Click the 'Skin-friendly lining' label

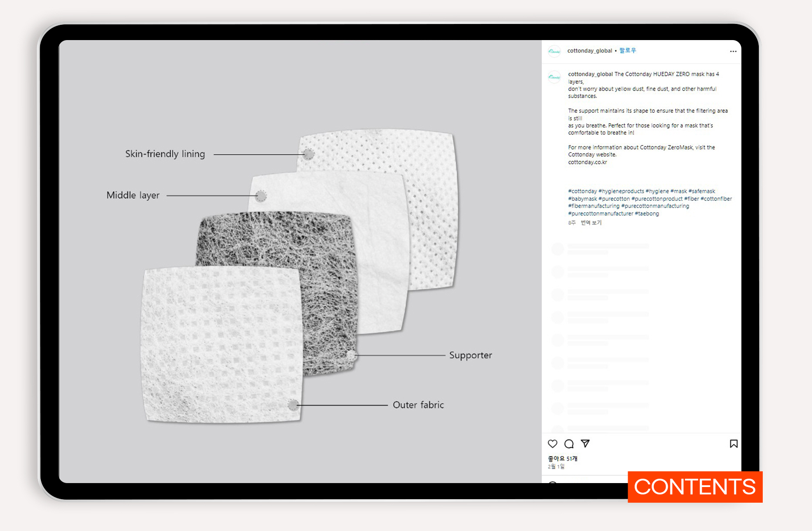(x=165, y=154)
